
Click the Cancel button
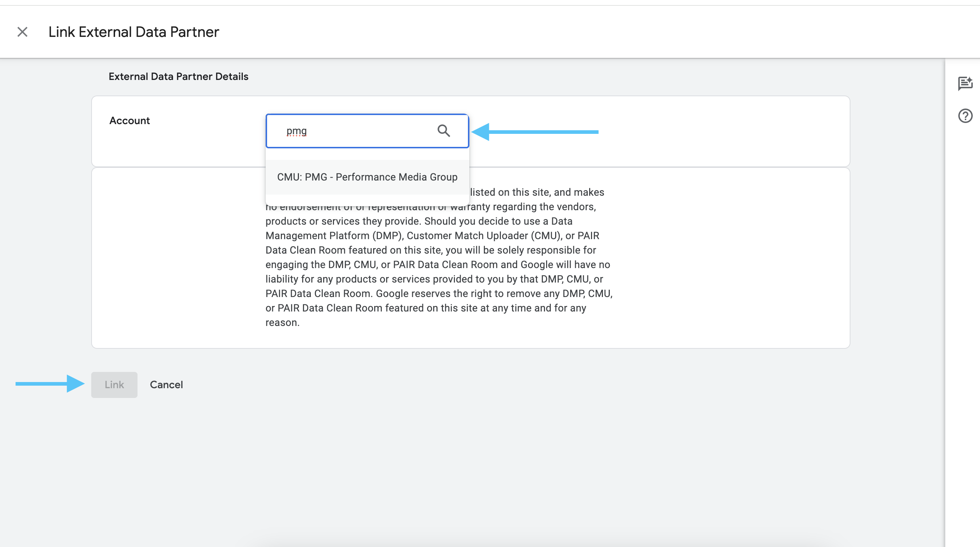point(166,385)
